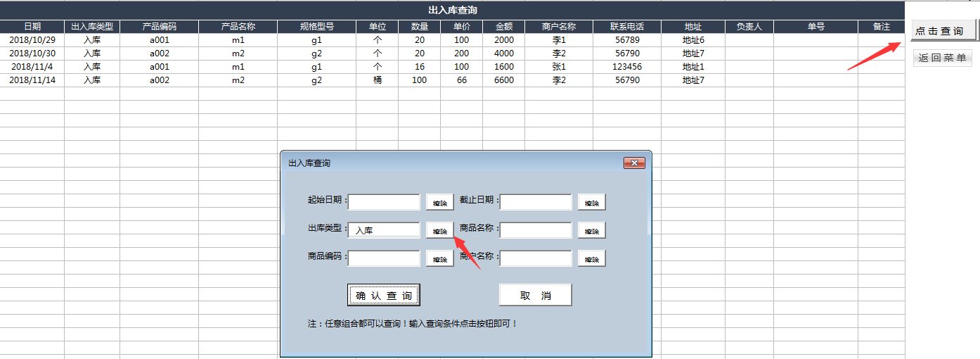The width and height of the screenshot is (980, 359).
Task: Erase the 截止日期 field with 擦除
Action: pyautogui.click(x=592, y=203)
